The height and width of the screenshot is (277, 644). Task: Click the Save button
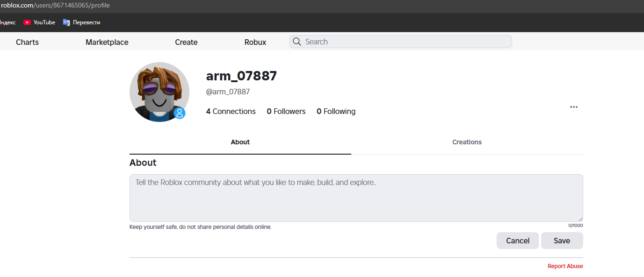click(x=562, y=241)
